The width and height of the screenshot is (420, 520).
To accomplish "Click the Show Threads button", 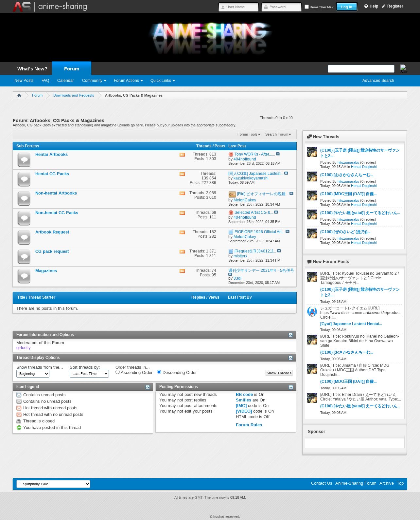I will [279, 373].
